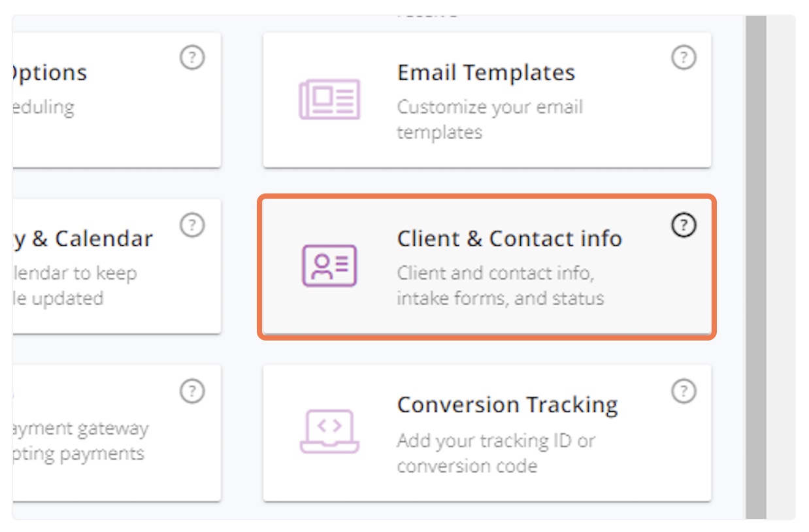This screenshot has height=532, width=809.
Task: Click the Conversion Tracking laptop-code icon
Action: [x=329, y=431]
